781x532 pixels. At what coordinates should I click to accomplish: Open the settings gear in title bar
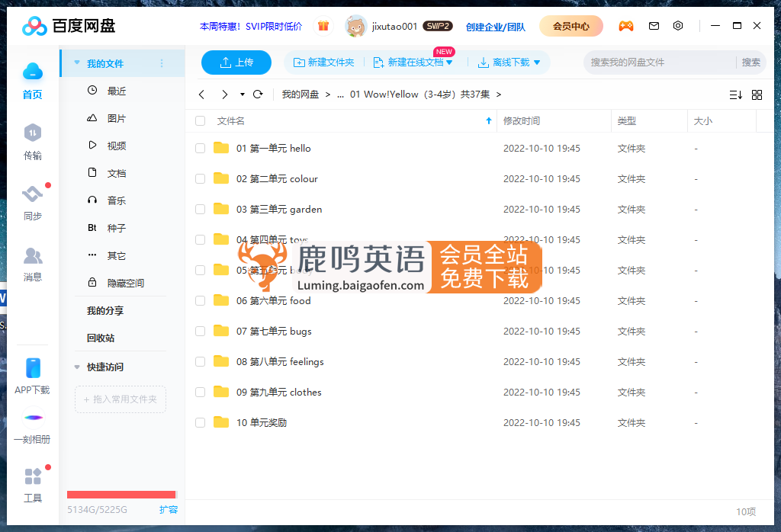[678, 25]
